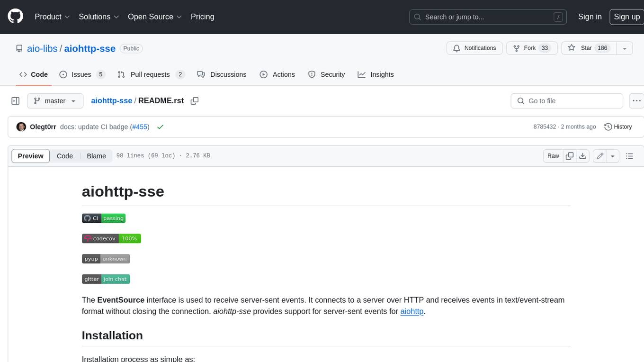
Task: Open the GitHub homepage logo
Action: 16,17
